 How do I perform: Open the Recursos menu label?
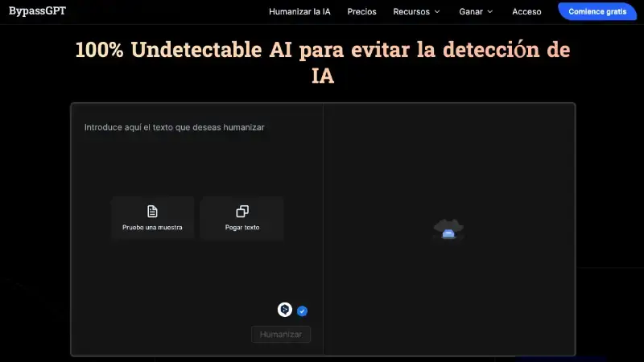click(x=411, y=11)
